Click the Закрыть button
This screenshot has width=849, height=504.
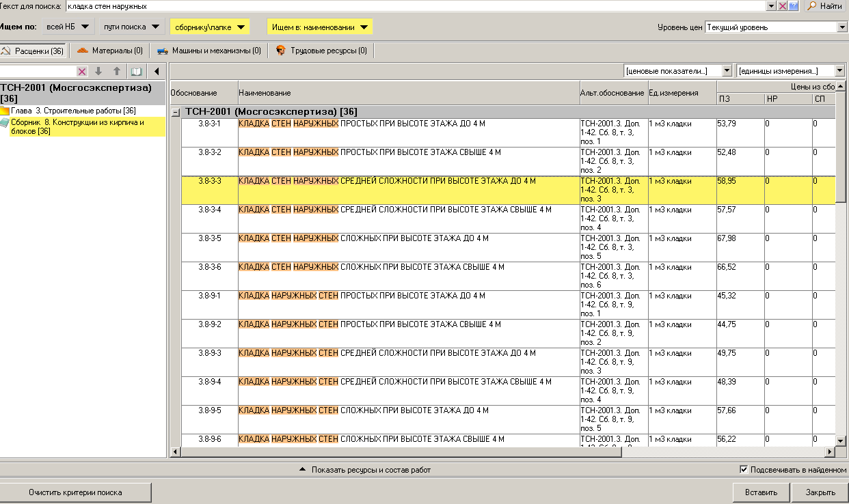tap(820, 492)
